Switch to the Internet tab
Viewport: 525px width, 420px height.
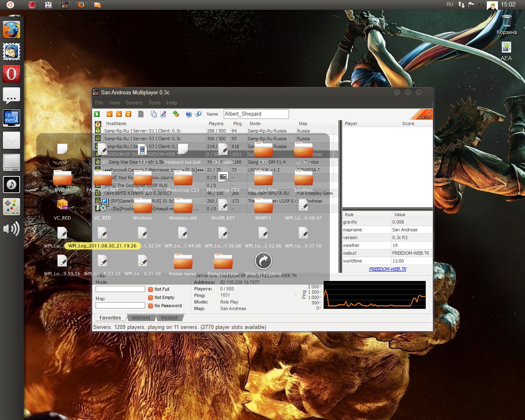click(141, 318)
